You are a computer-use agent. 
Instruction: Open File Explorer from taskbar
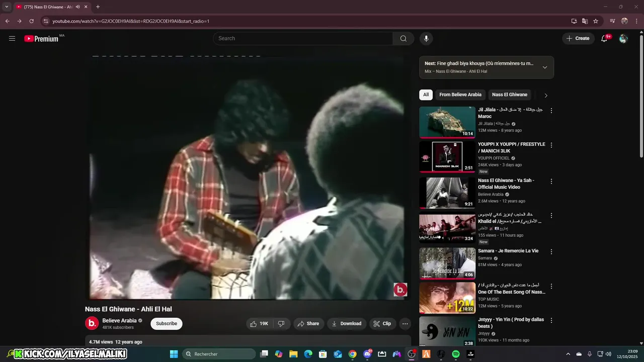point(293,354)
